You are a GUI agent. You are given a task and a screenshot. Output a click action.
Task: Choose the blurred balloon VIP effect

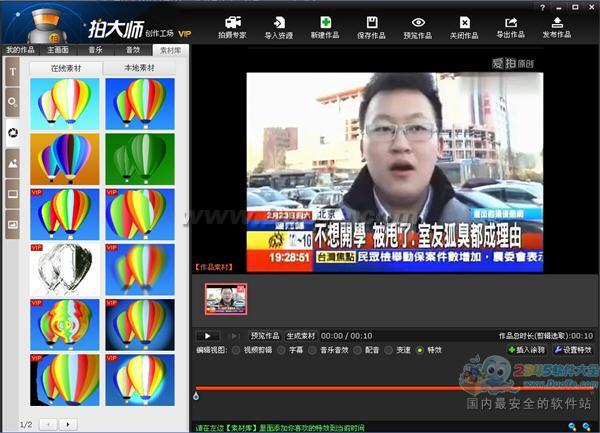(x=140, y=269)
